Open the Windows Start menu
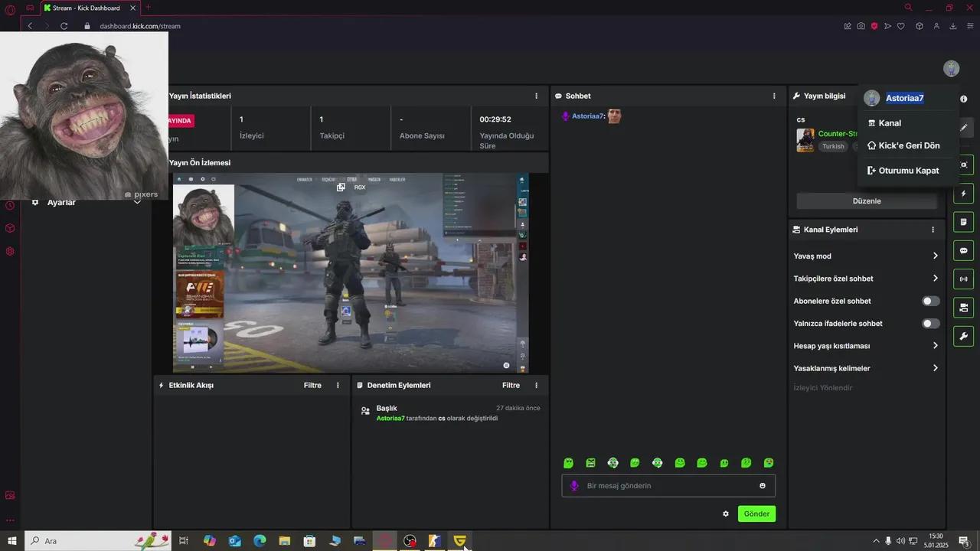 (x=11, y=541)
